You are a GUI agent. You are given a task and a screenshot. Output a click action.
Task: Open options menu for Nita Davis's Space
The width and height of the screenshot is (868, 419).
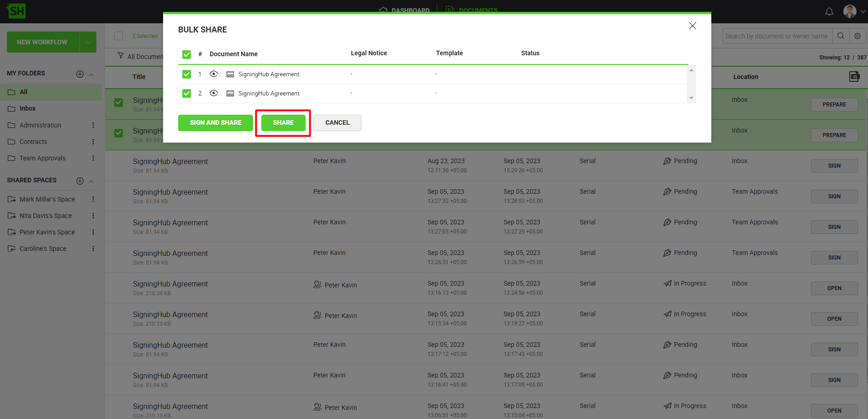pyautogui.click(x=93, y=216)
